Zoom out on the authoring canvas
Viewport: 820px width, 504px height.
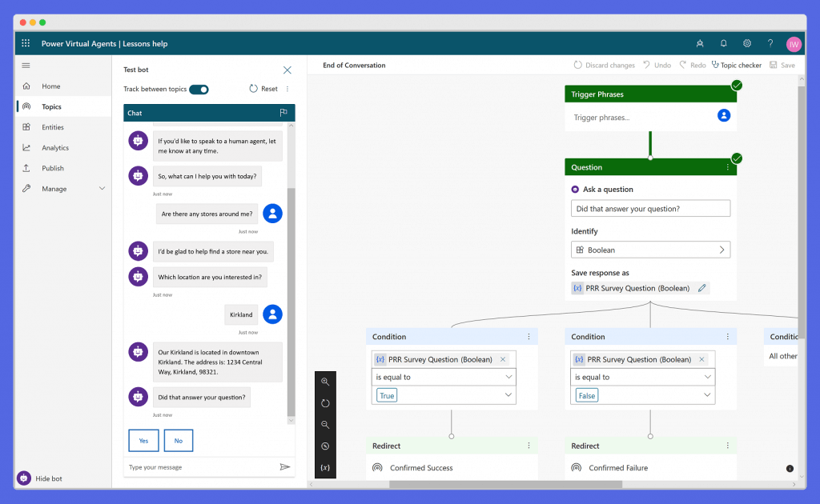click(325, 425)
